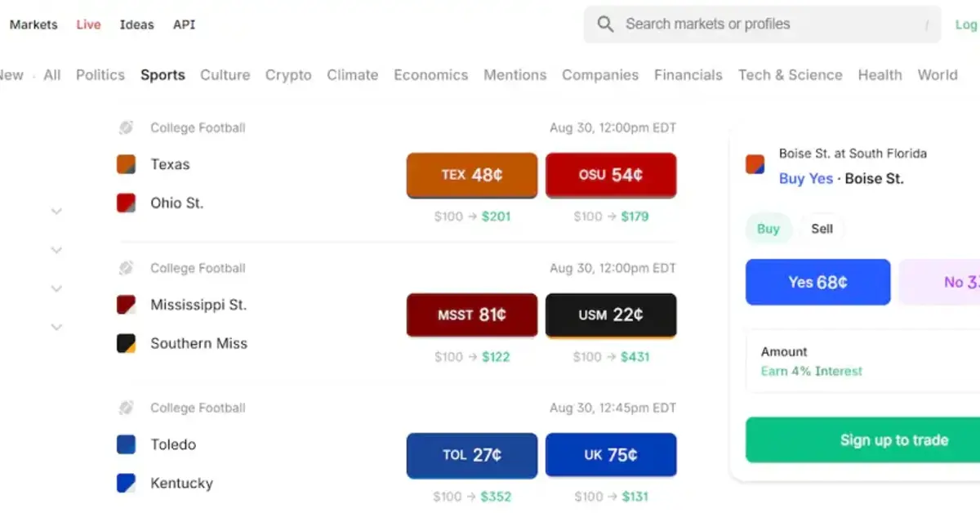
Task: Click the Ohio St. team logo
Action: coord(126,203)
